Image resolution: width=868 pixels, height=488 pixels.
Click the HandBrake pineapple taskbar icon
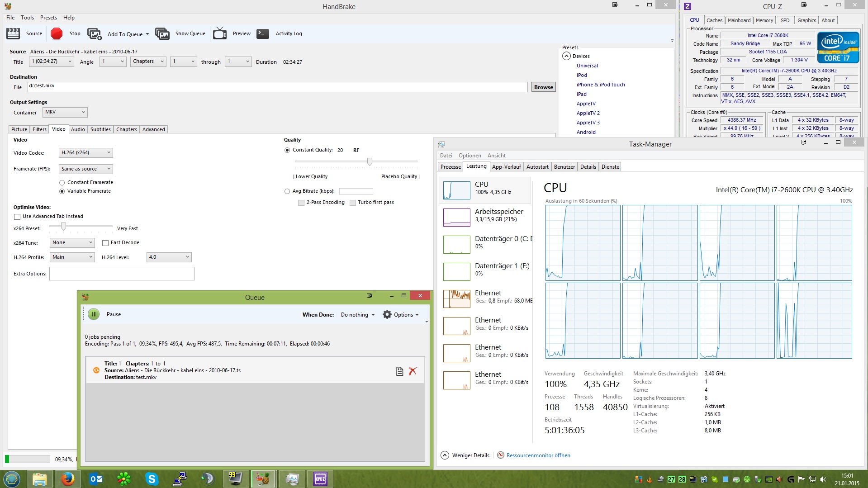click(x=264, y=479)
